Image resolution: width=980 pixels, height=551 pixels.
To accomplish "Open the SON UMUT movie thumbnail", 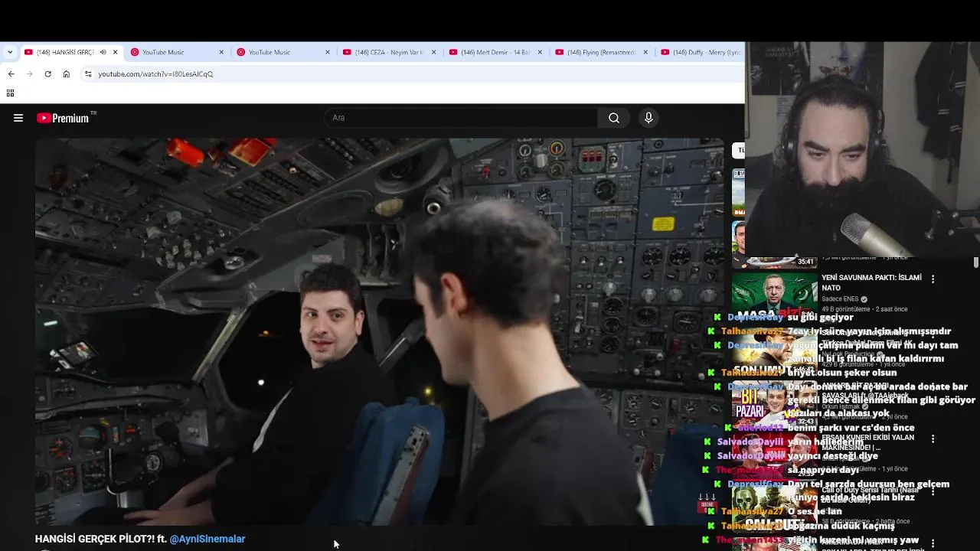I will [x=774, y=354].
